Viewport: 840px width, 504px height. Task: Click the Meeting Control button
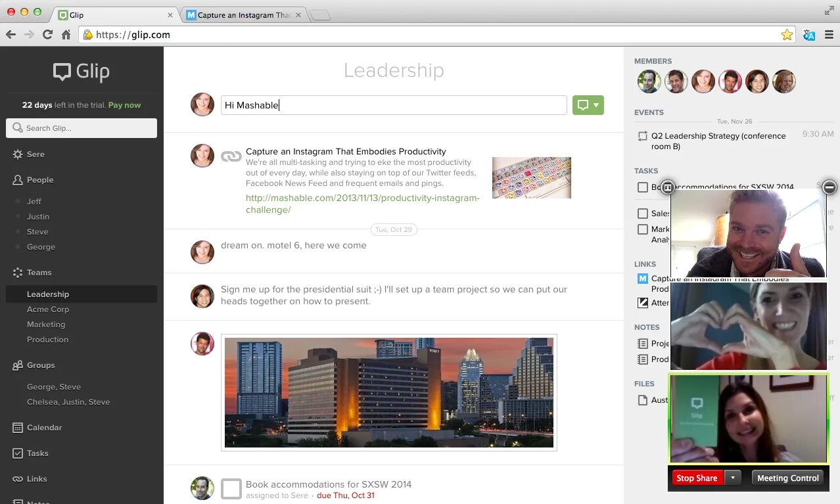pos(788,478)
